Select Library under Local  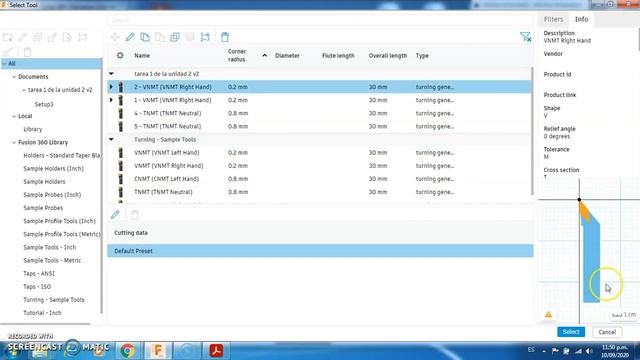click(33, 129)
